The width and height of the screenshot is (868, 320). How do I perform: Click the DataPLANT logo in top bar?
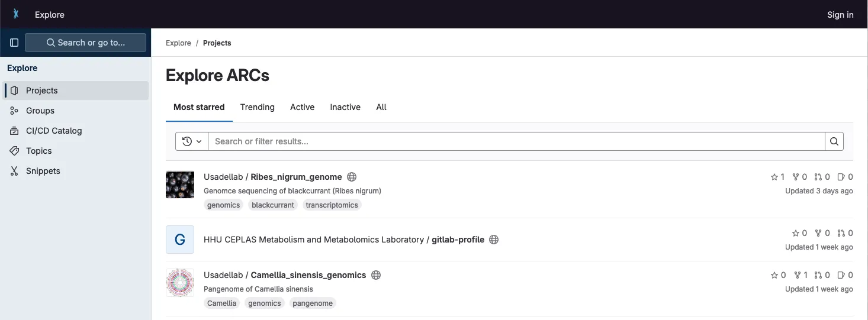[16, 14]
